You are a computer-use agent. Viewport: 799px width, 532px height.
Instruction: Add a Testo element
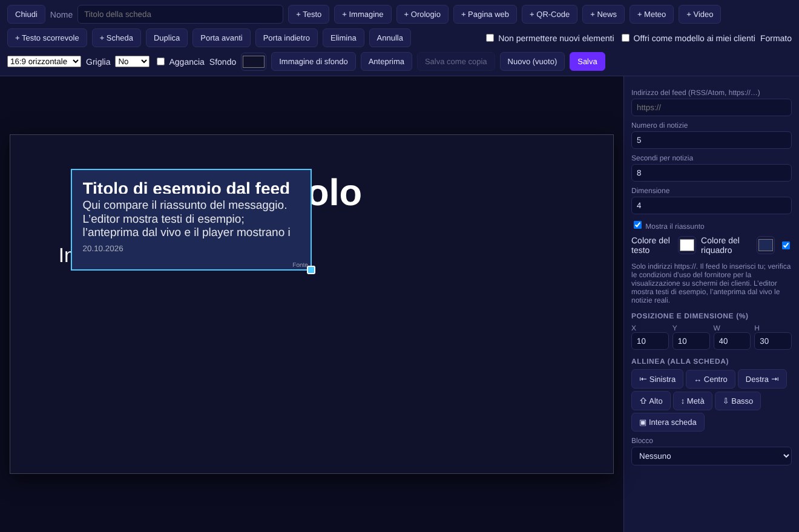[x=309, y=14]
